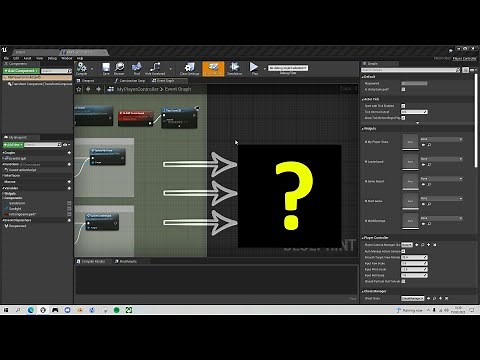Viewport: 480px width, 360px height.
Task: Open Game Result widget class dropdown
Action: tap(441, 179)
